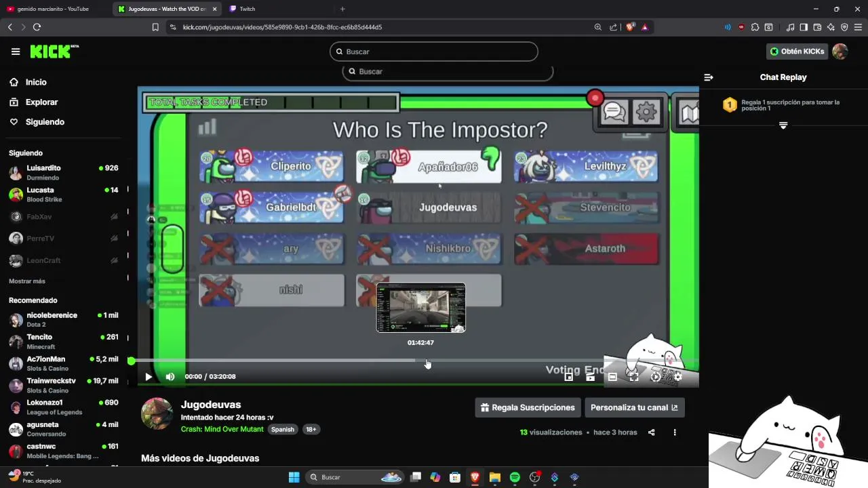Open the PerreTV channel
This screenshot has height=488, width=868.
(x=64, y=239)
